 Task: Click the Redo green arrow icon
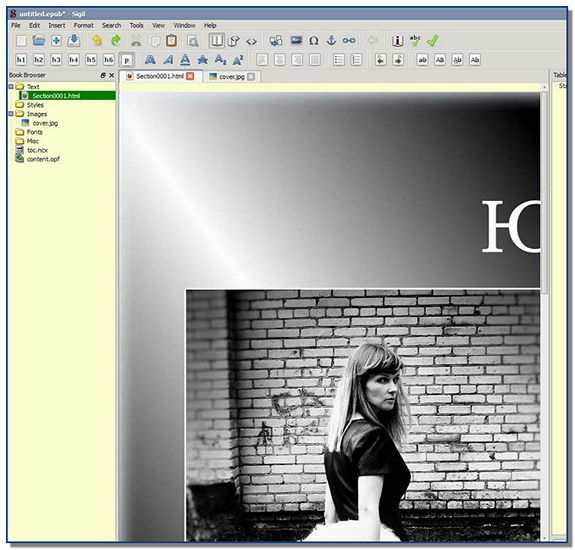coord(116,40)
